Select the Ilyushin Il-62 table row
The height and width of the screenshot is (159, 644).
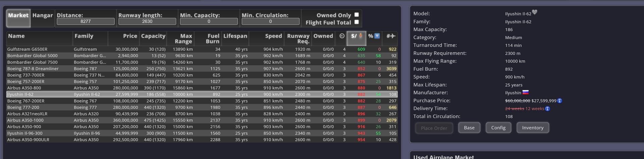pos(202,94)
